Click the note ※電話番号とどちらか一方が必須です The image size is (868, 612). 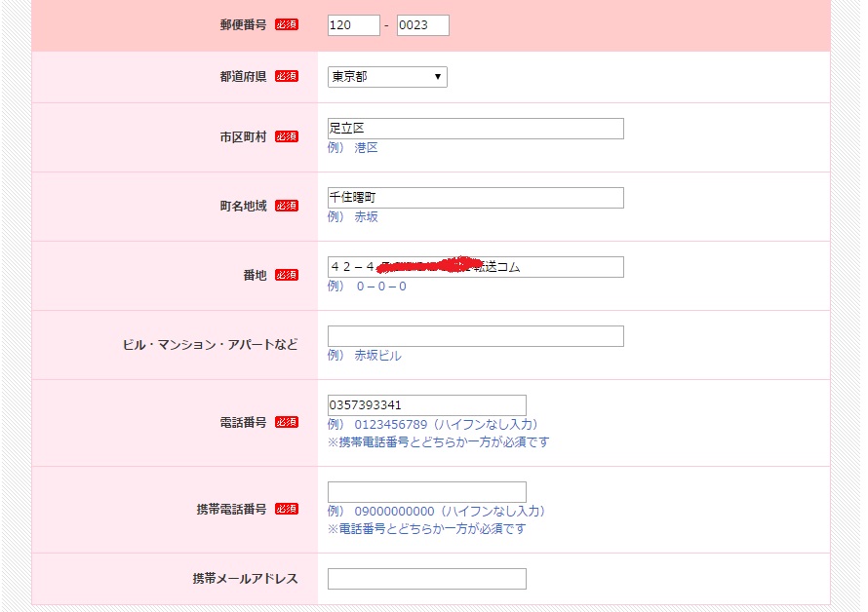point(427,529)
